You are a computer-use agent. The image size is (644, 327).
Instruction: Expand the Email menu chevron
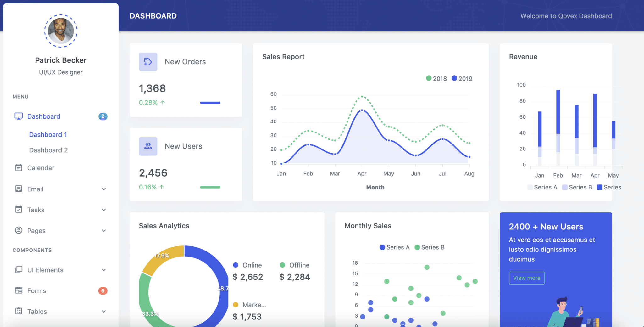(x=104, y=189)
